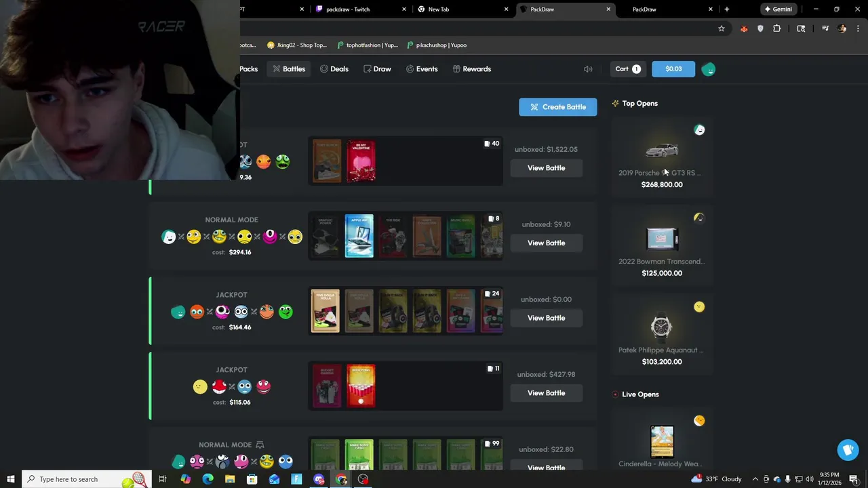
Task: Click the first pack in the $164.46 jackpot battle
Action: 325,311
